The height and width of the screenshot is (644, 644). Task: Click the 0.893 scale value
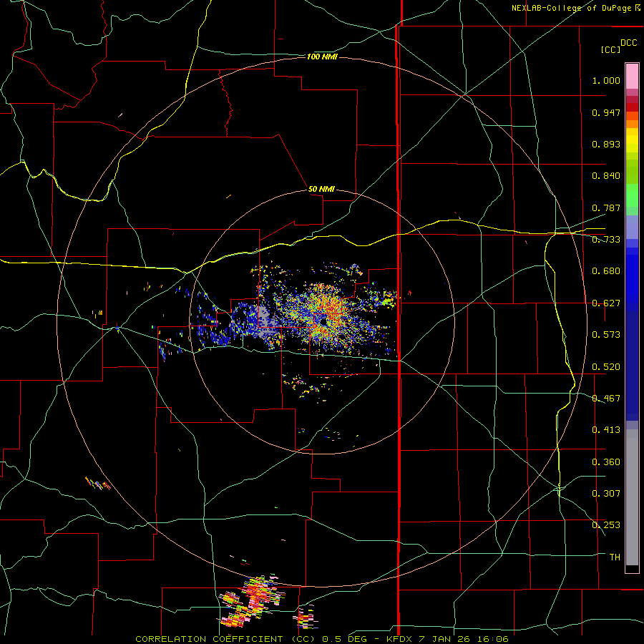point(606,144)
